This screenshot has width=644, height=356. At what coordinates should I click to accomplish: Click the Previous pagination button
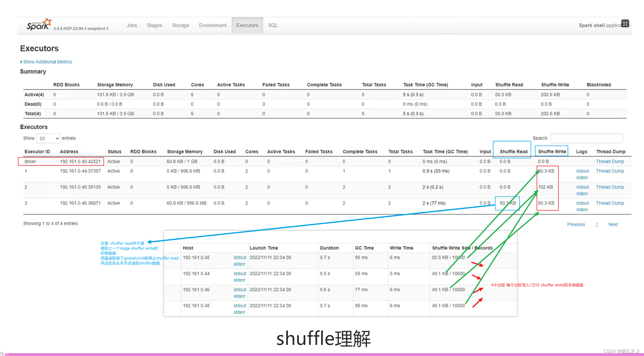click(x=576, y=224)
